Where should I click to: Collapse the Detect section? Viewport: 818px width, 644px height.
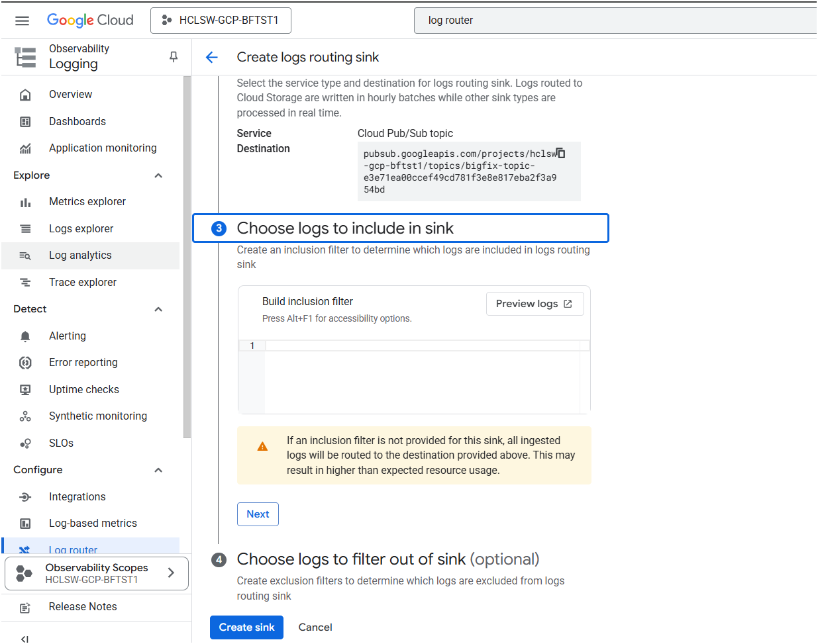[x=158, y=309]
